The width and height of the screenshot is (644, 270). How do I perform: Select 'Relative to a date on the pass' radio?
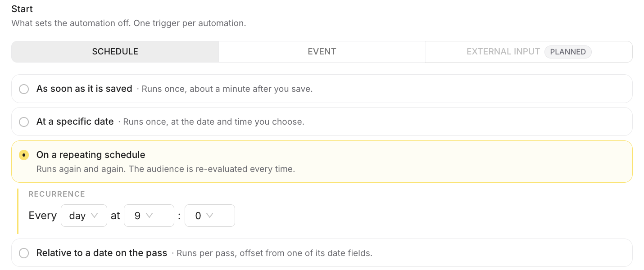click(24, 253)
